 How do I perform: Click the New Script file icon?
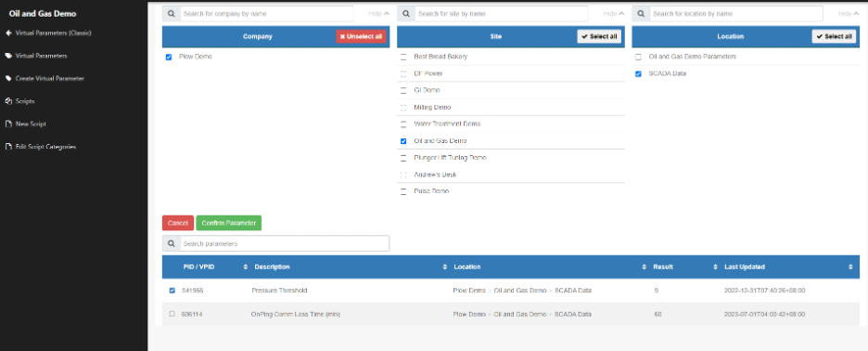[8, 124]
